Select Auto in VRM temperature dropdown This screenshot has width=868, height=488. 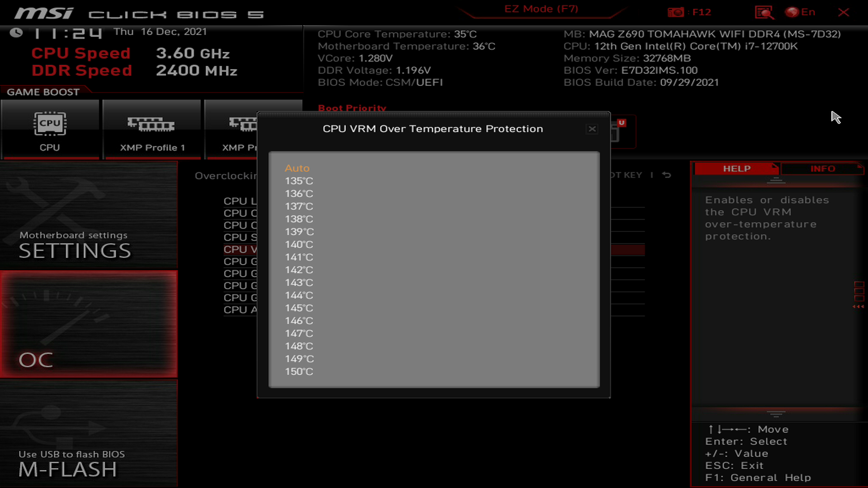297,168
